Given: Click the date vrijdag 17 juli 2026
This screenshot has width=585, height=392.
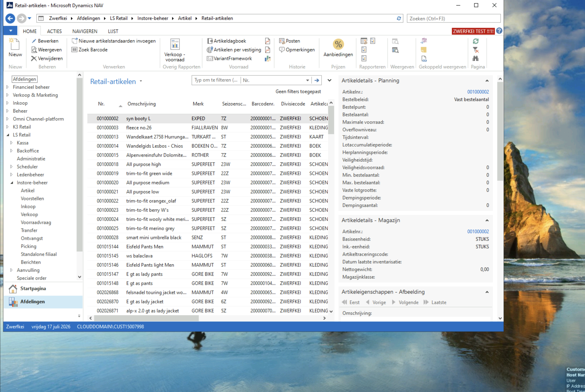Looking at the screenshot, I should [x=51, y=327].
